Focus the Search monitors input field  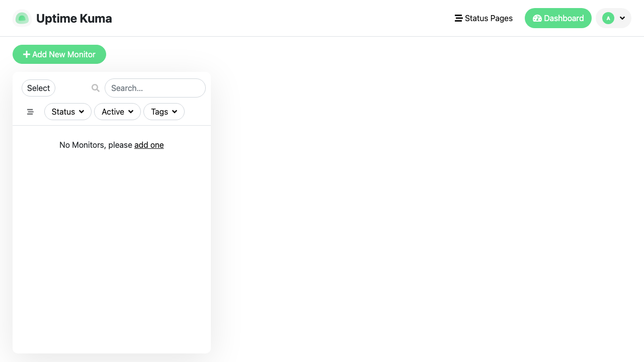[155, 88]
